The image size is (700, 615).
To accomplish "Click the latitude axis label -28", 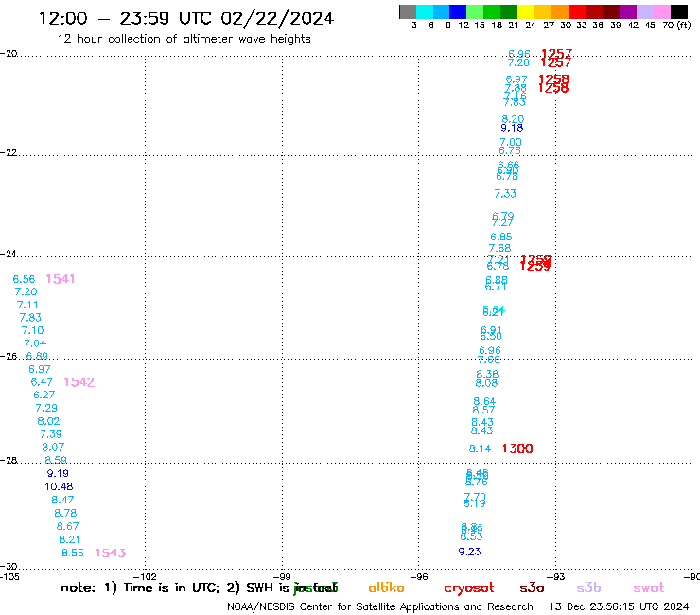I will click(9, 460).
